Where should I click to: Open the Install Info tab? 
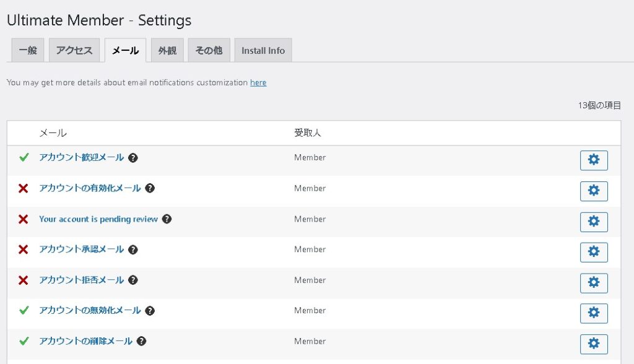pos(263,51)
